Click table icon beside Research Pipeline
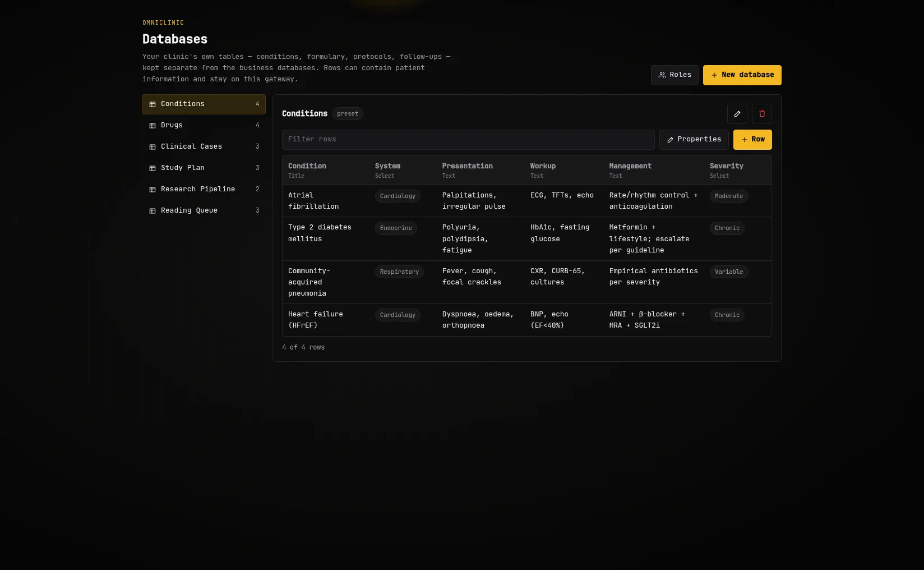This screenshot has height=570, width=924. point(153,190)
